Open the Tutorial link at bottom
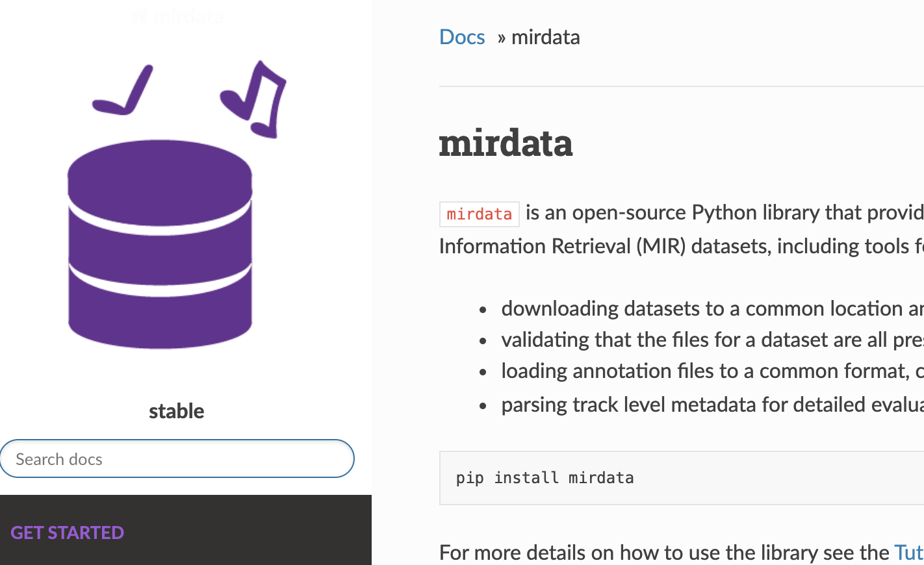 [909, 553]
